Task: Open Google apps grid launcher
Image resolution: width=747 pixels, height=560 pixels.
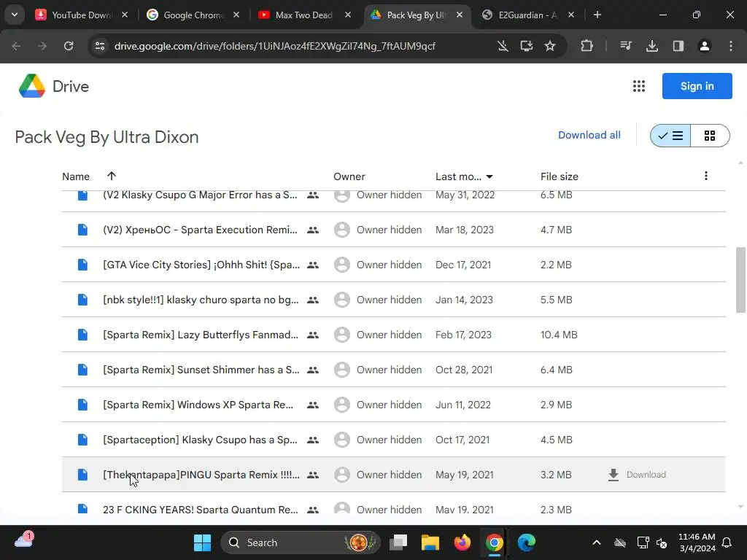Action: click(x=639, y=86)
